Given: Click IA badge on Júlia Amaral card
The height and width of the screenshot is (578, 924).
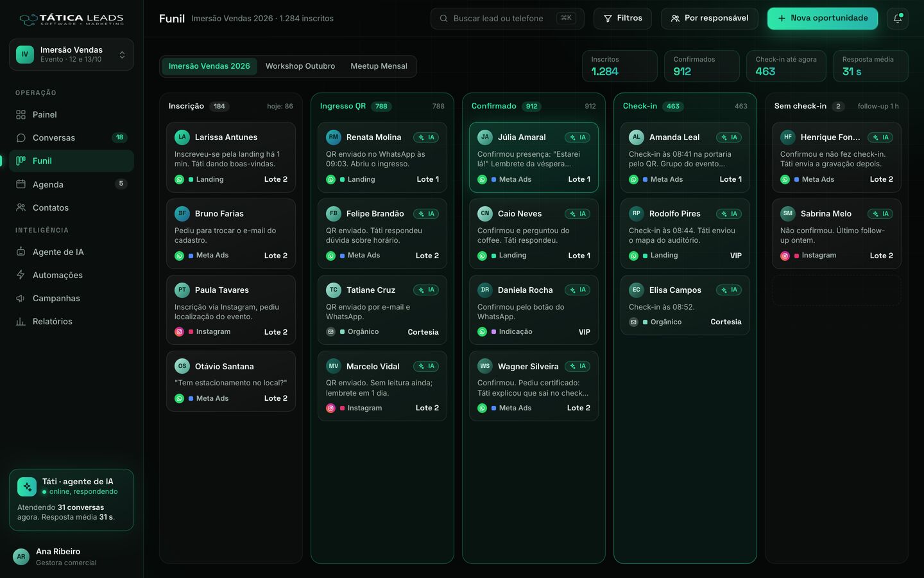Looking at the screenshot, I should point(577,137).
